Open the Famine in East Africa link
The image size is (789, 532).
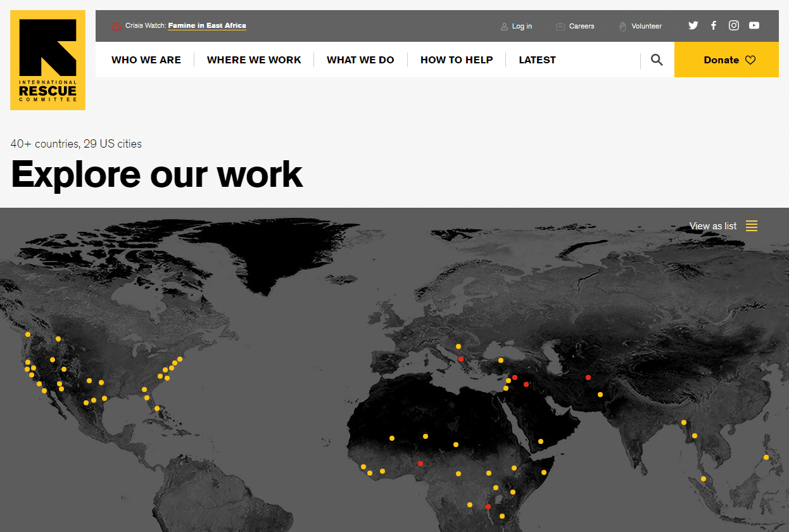(x=206, y=25)
